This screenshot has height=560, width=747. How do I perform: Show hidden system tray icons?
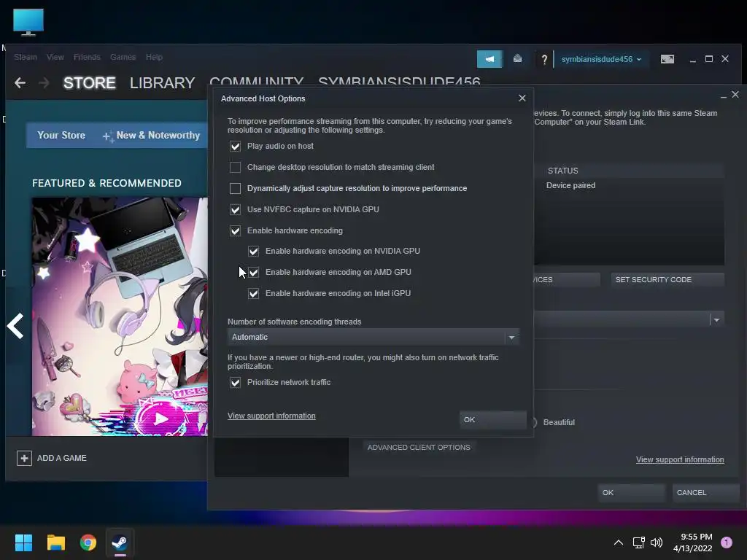[x=619, y=542]
